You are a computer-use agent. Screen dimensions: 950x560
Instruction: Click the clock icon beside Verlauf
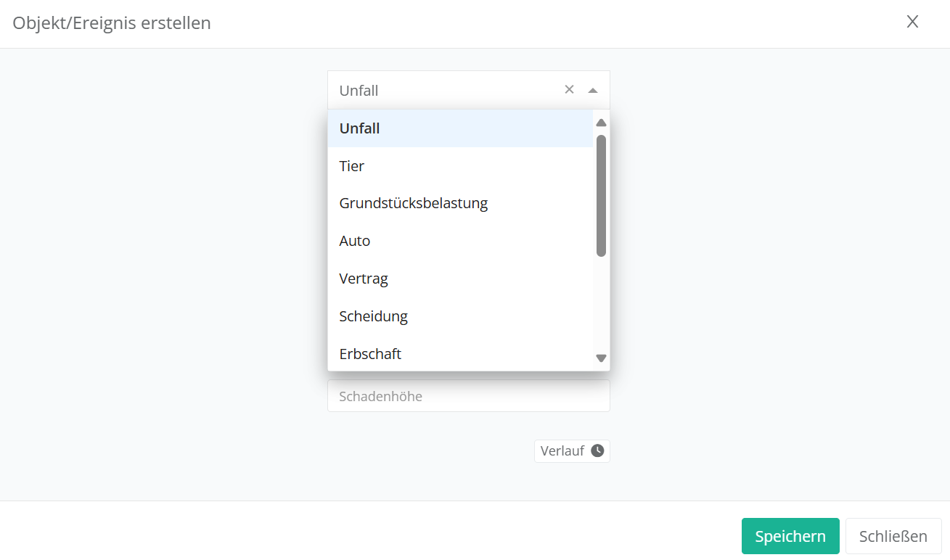pos(597,450)
